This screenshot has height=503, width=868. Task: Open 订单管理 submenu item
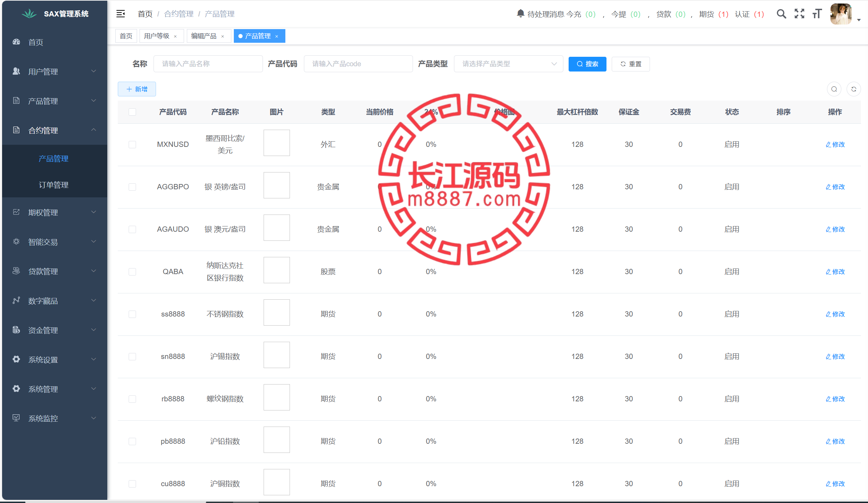tap(54, 185)
